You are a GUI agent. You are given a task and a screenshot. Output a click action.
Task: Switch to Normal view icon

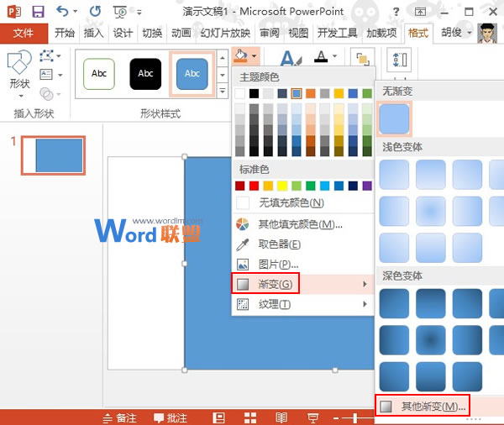tap(218, 418)
